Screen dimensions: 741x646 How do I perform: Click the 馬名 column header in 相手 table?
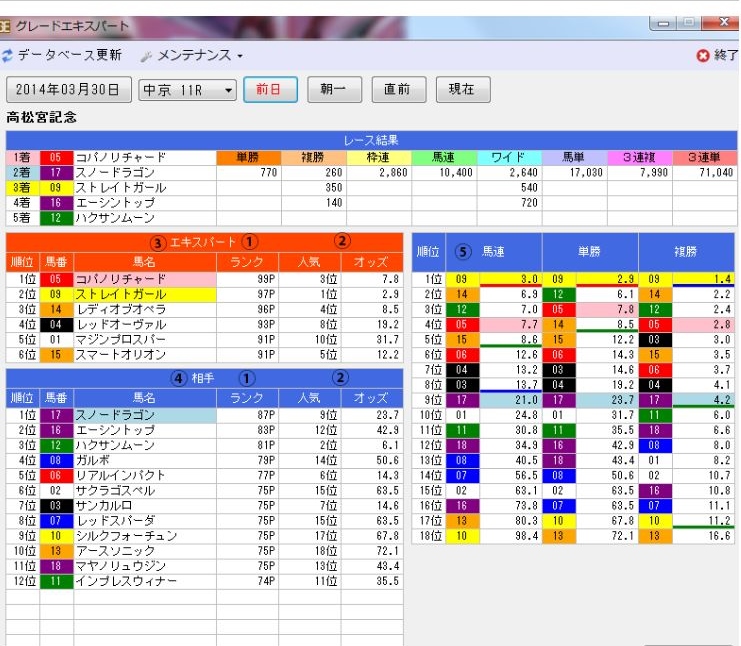pyautogui.click(x=145, y=398)
